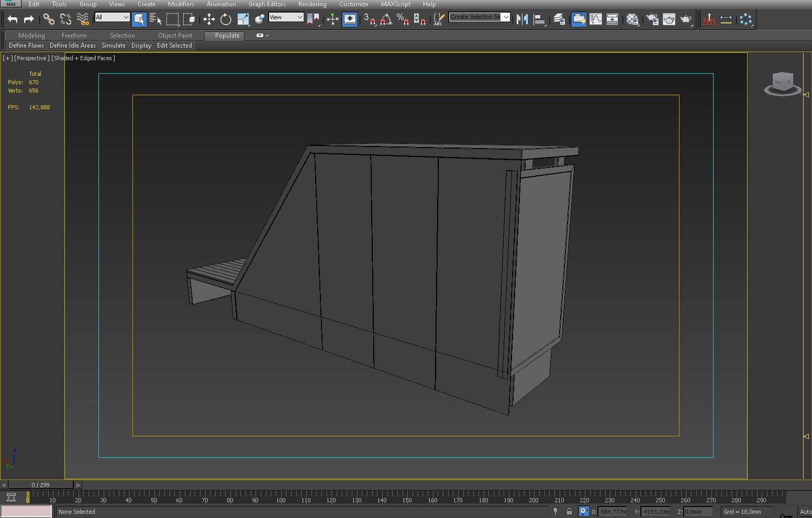This screenshot has width=812, height=518.
Task: Click the Rectangular Selection Region icon
Action: 172,19
